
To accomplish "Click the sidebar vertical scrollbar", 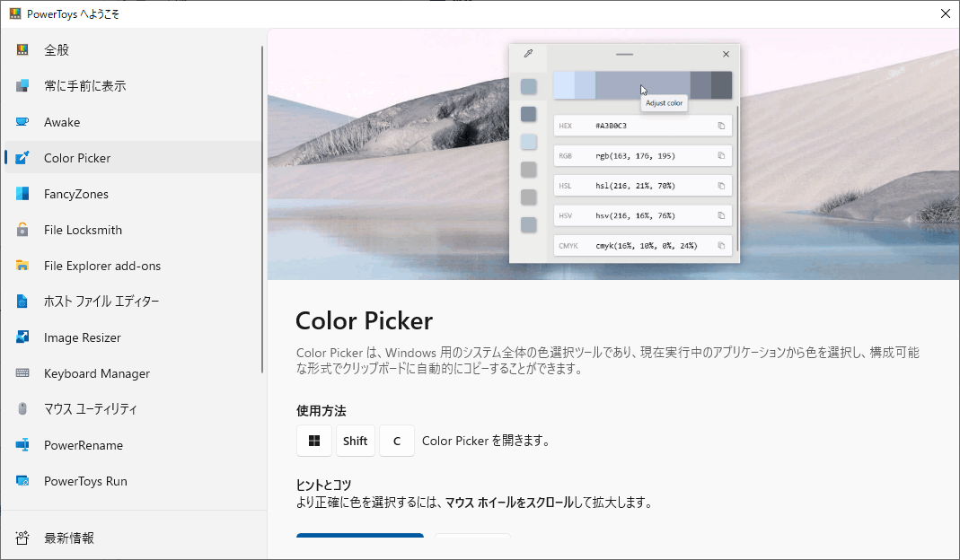I will click(262, 209).
